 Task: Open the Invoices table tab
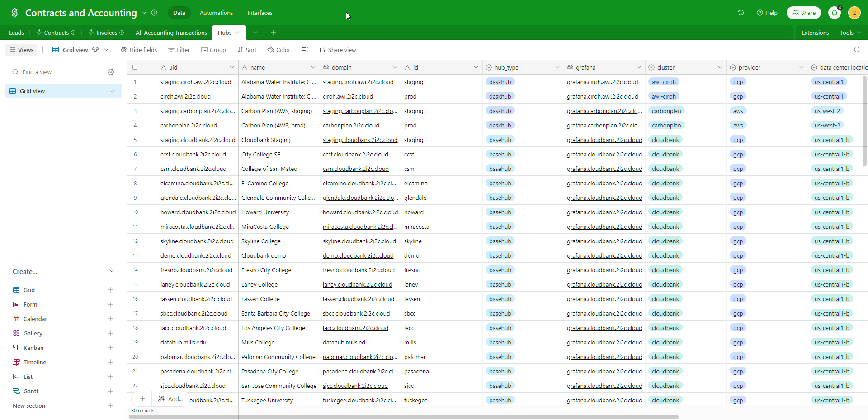click(x=105, y=33)
